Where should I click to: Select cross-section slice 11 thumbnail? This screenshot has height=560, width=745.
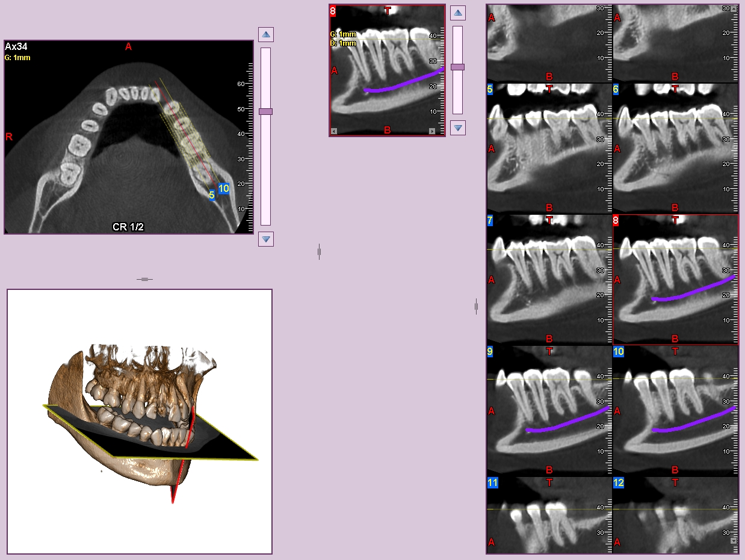(549, 515)
